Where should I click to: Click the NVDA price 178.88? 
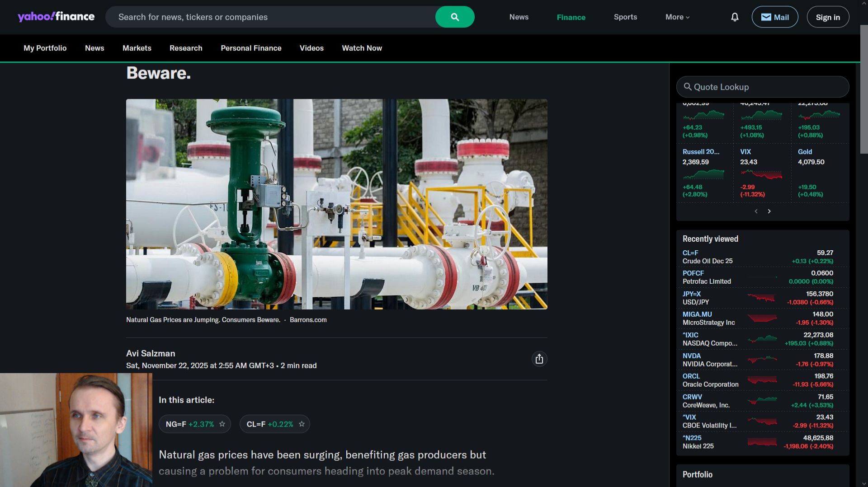click(x=824, y=356)
